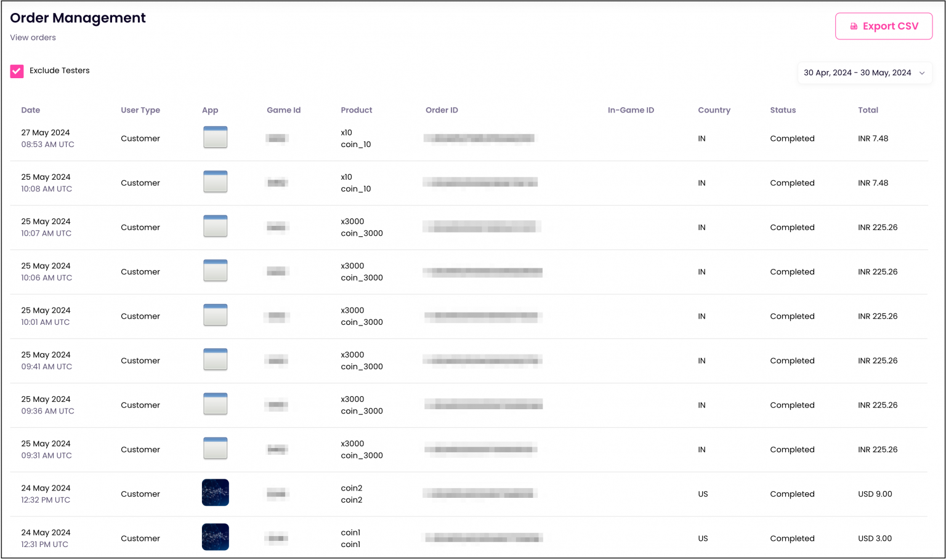The image size is (946, 560).
Task: Open the View orders link
Action: pos(33,38)
